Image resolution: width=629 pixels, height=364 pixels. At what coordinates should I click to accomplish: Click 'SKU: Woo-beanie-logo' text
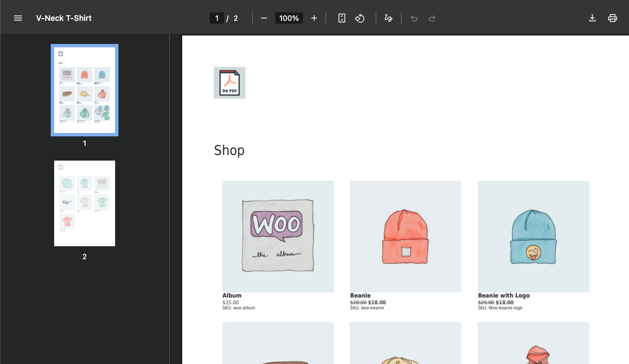[x=500, y=308]
